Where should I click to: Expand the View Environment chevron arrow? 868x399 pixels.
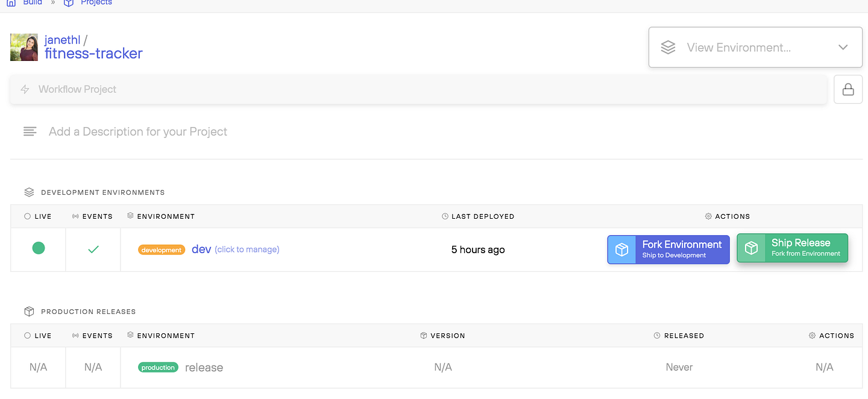(x=843, y=48)
